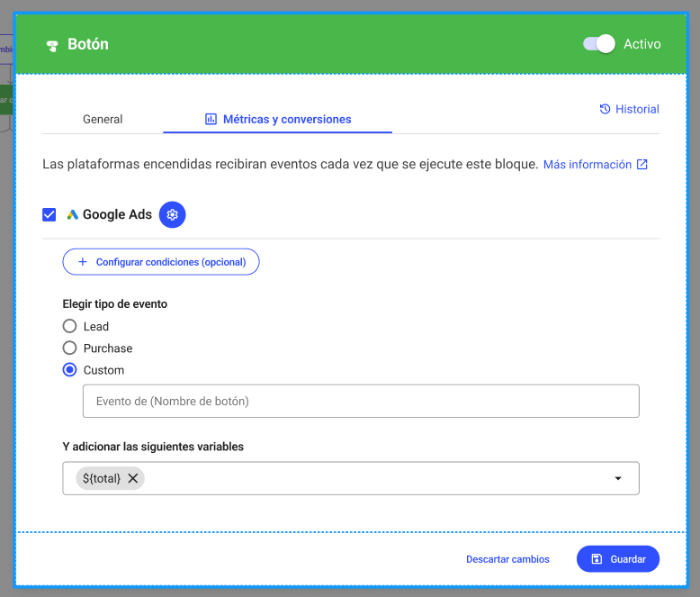Open the Métricas y conversiones tab
700x597 pixels.
(278, 120)
